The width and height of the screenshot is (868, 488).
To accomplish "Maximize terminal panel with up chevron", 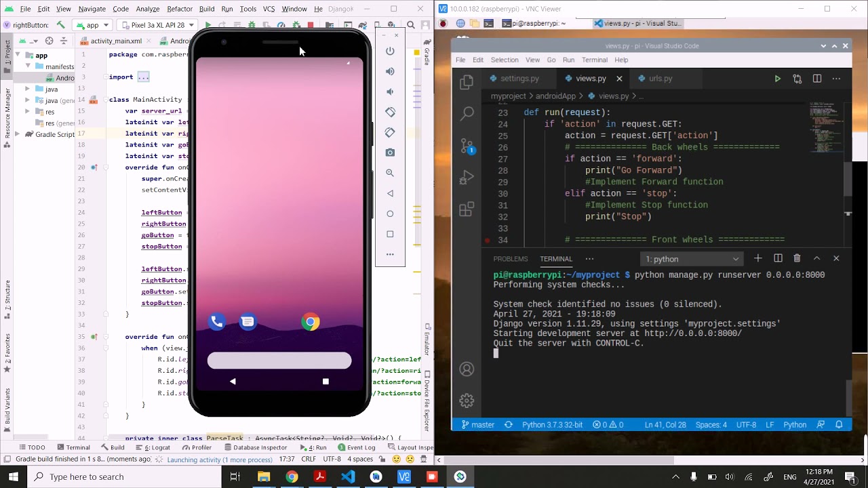I will [816, 258].
